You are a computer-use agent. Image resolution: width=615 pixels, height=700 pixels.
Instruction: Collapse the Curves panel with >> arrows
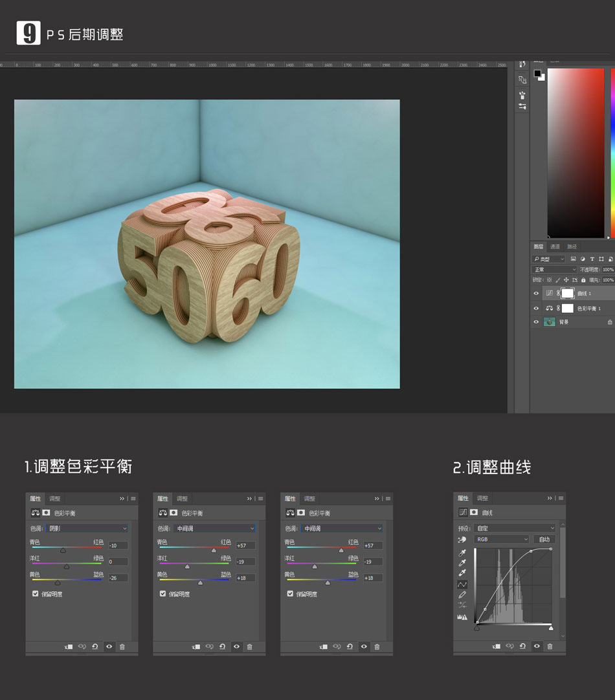pos(550,498)
